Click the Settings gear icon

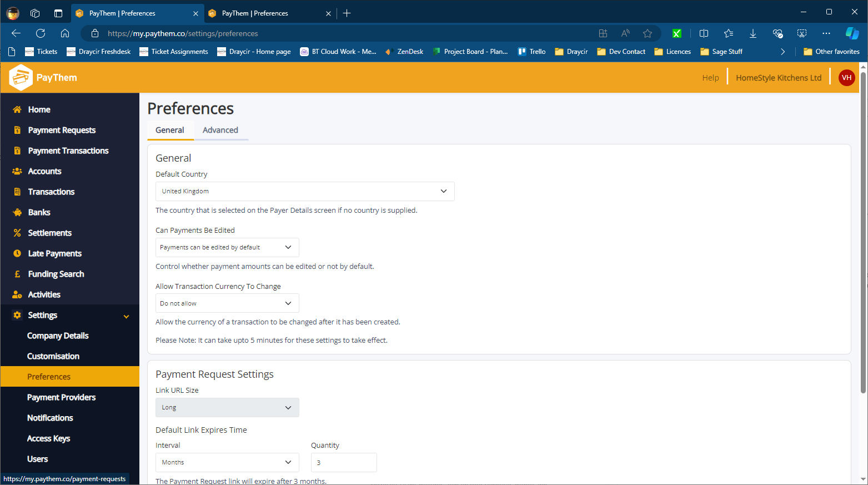(x=17, y=315)
